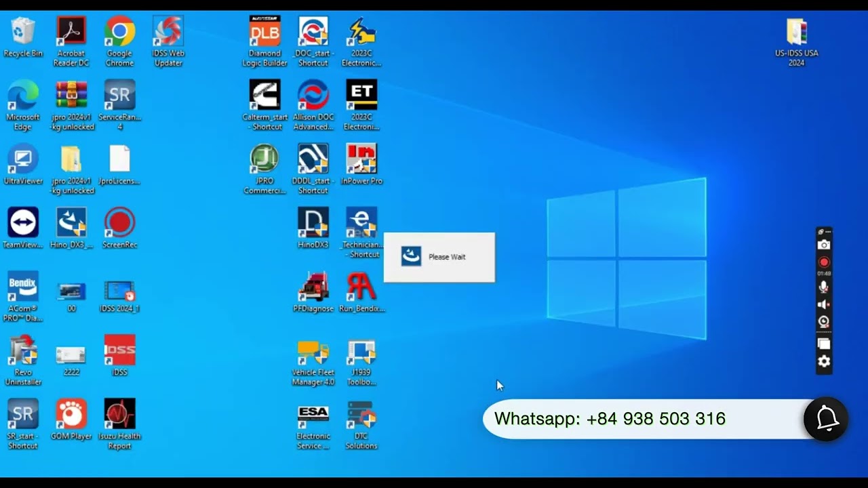This screenshot has height=488, width=868.
Task: Stop recording with the red record button
Action: (824, 262)
